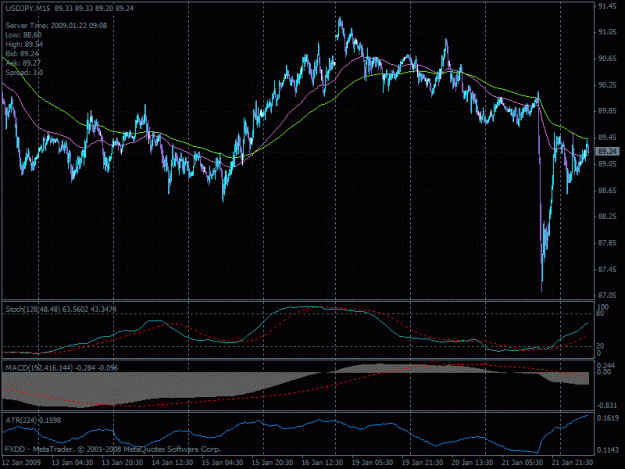This screenshot has height=469, width=625.
Task: Click the 87.45 price scale label
Action: coord(607,269)
